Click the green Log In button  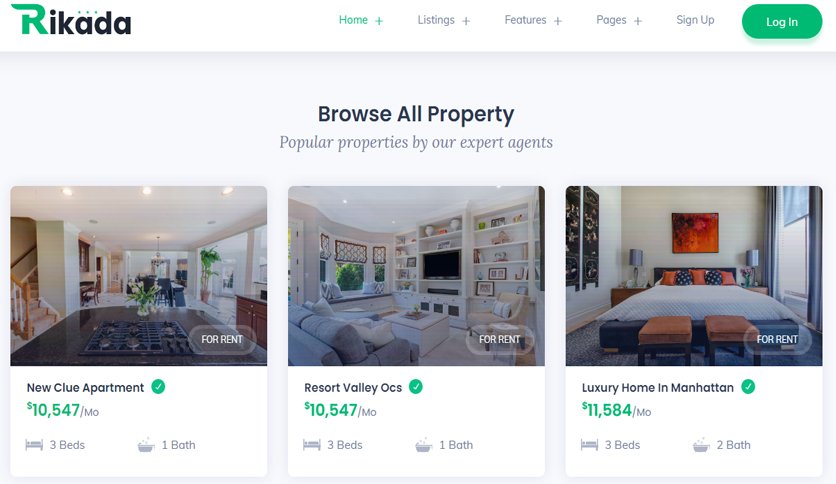pyautogui.click(x=782, y=22)
